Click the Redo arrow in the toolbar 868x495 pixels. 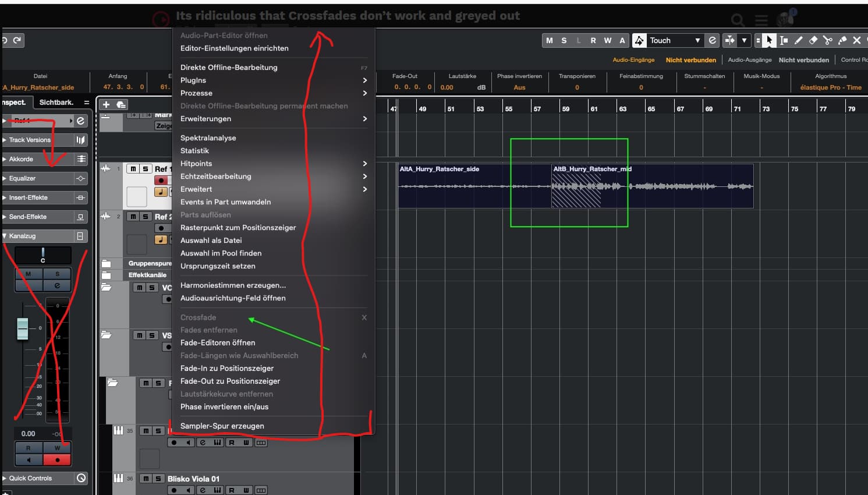tap(17, 40)
